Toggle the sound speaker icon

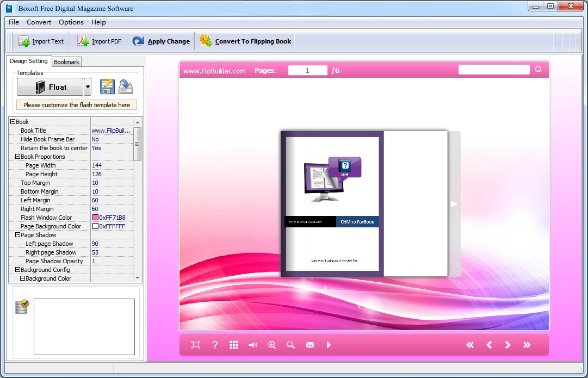pyautogui.click(x=253, y=345)
